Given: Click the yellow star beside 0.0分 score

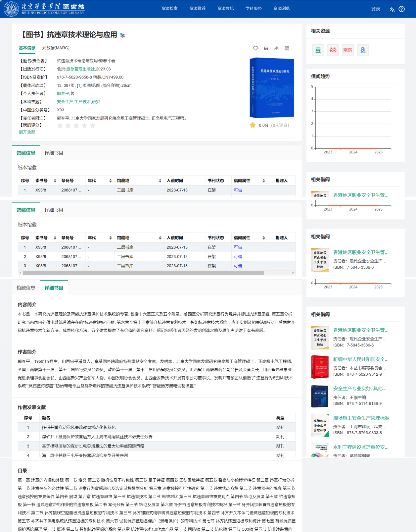Looking at the screenshot, I should [253, 125].
